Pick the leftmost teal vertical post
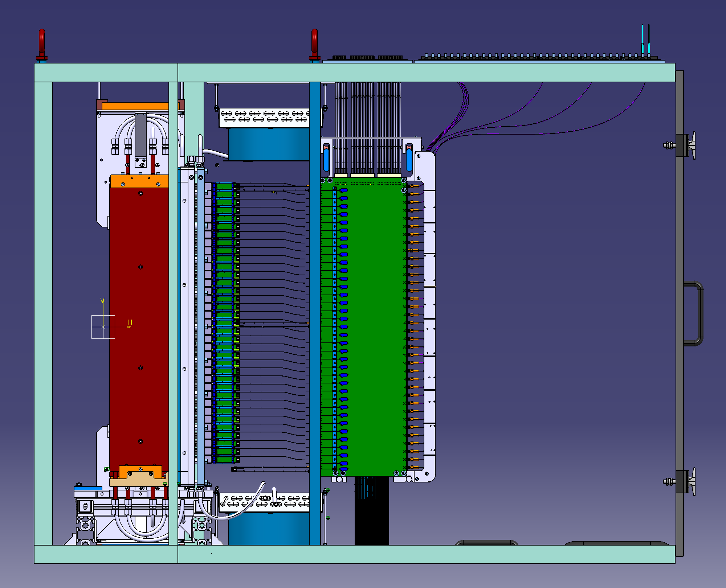This screenshot has width=726, height=588. pyautogui.click(x=44, y=313)
